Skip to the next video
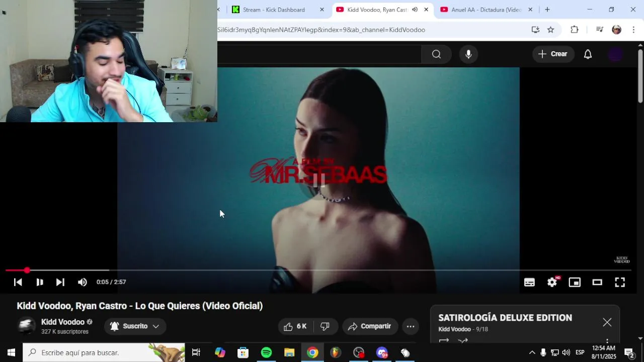This screenshot has width=644, height=362. pos(60,282)
